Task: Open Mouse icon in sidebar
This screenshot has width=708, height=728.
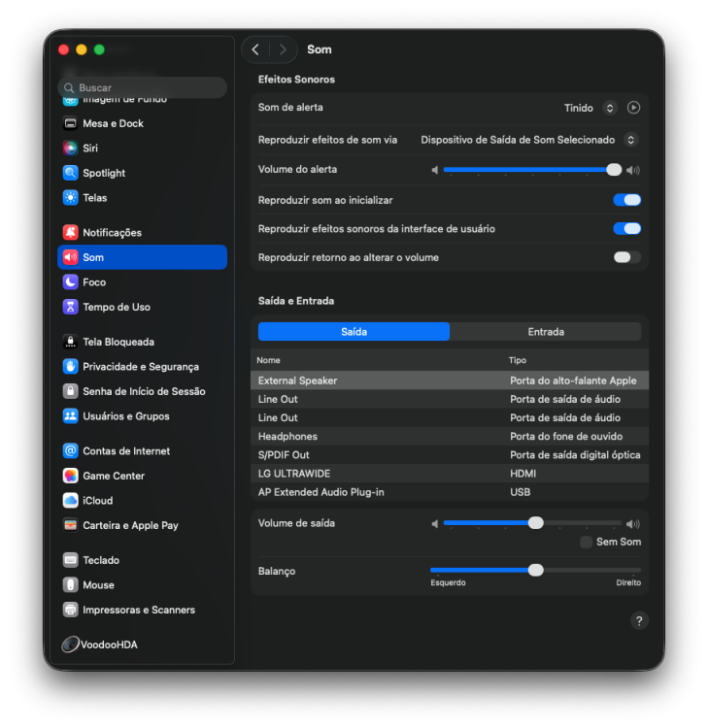Action: tap(70, 584)
